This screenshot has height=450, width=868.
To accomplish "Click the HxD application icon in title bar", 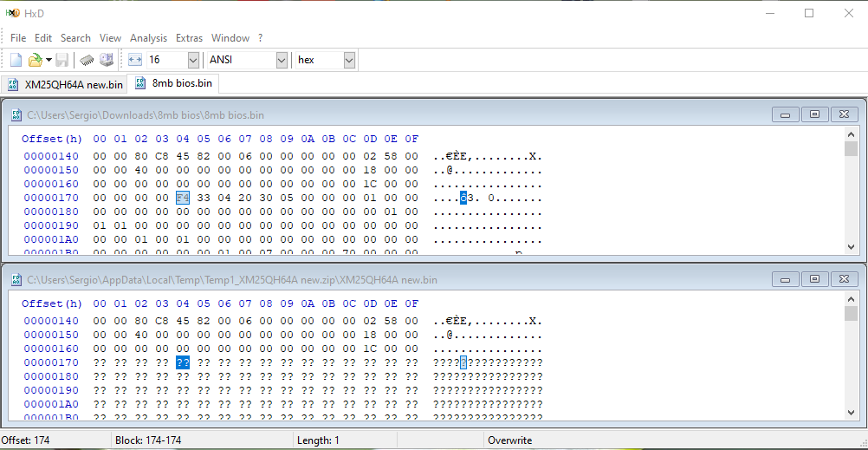I will click(x=13, y=13).
